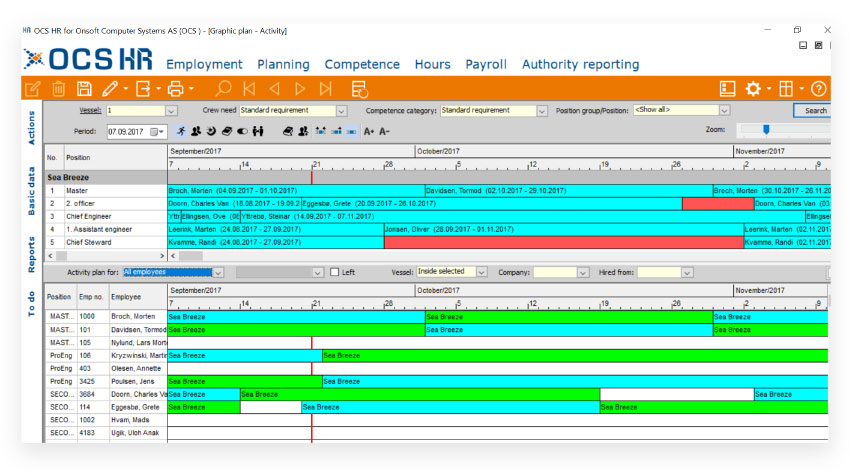This screenshot has width=852, height=473.
Task: Click the Search button
Action: point(814,111)
